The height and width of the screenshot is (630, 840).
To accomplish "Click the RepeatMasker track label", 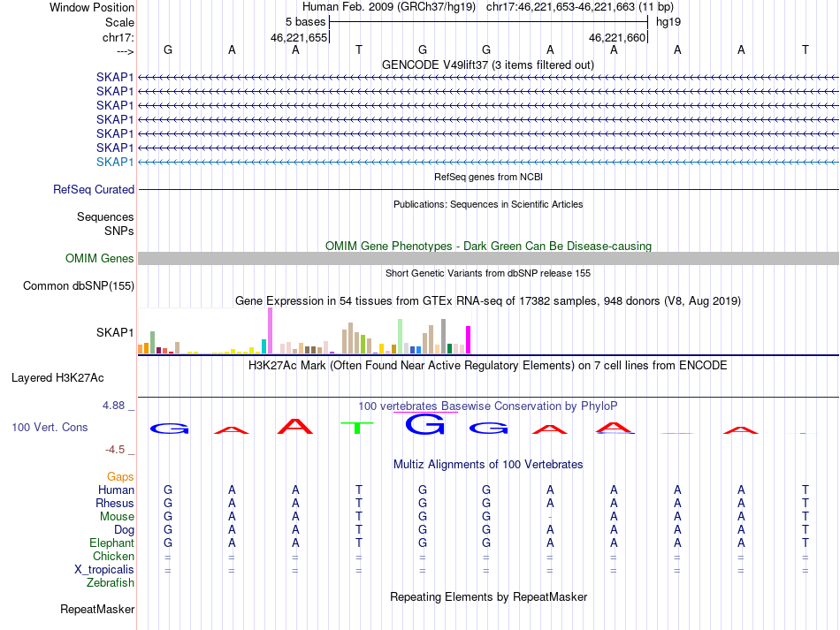I will (97, 609).
